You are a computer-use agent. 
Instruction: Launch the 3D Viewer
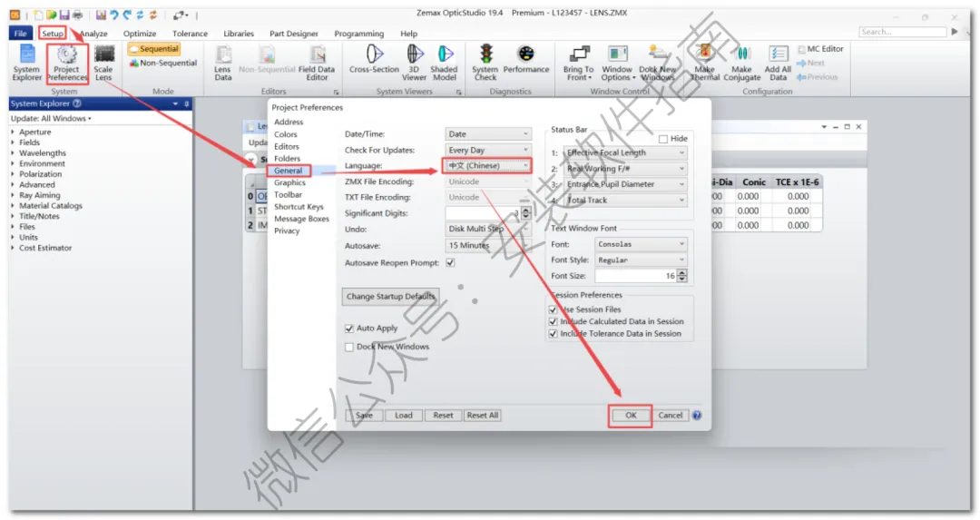(415, 63)
